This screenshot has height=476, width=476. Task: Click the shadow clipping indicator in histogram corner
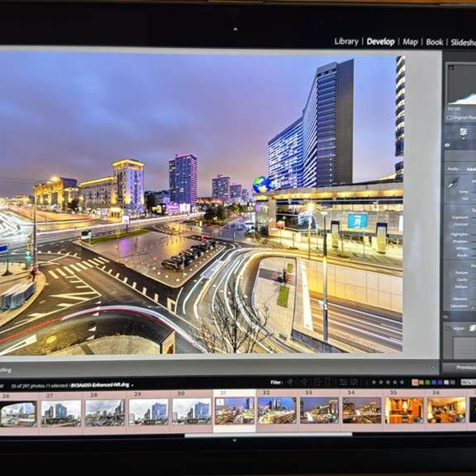451,68
